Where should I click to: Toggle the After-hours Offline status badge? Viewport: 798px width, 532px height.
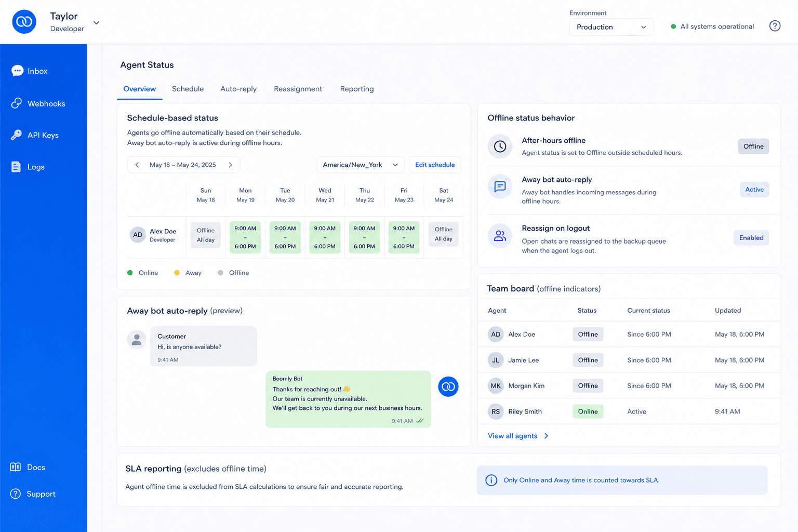point(753,147)
